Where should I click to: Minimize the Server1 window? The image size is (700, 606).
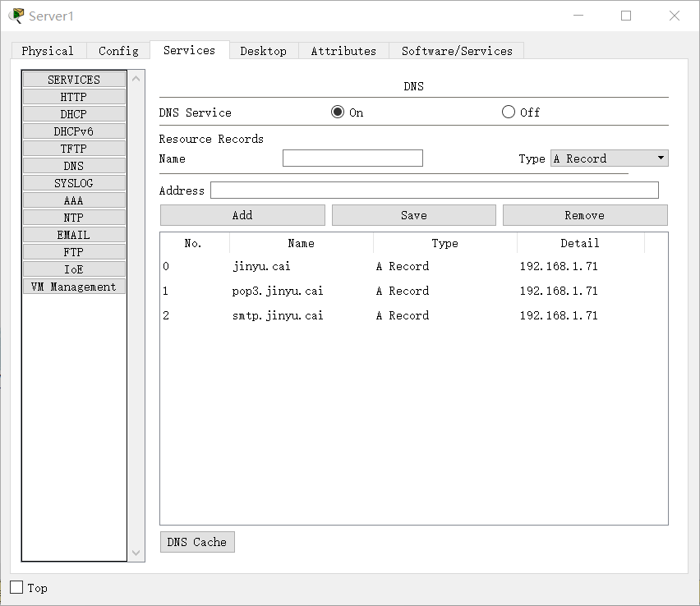click(x=578, y=16)
